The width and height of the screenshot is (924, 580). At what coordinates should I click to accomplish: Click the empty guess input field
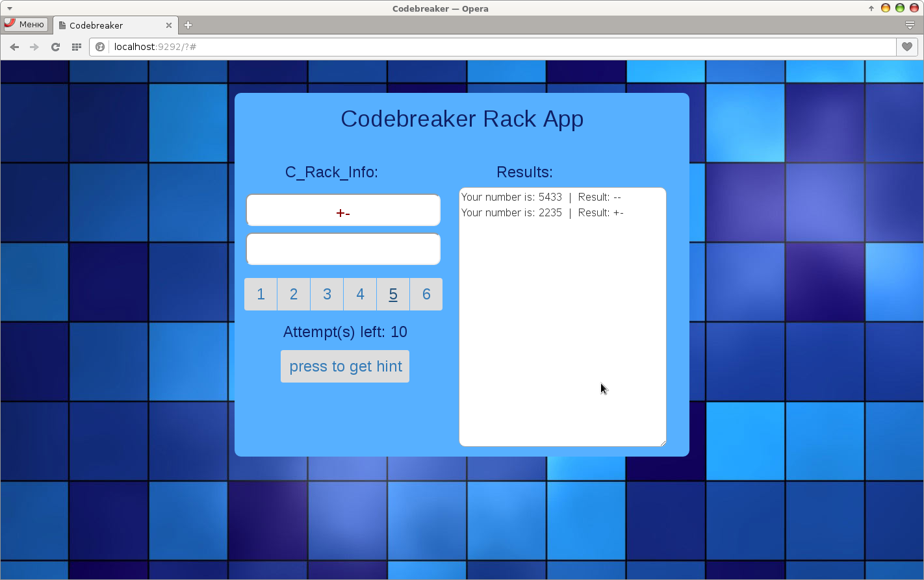pyautogui.click(x=343, y=249)
